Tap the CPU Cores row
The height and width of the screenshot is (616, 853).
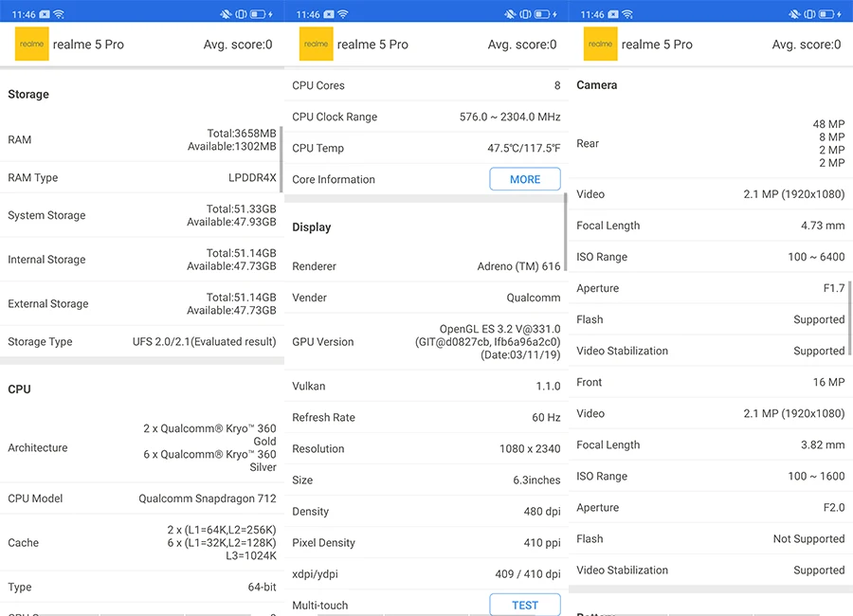click(426, 85)
